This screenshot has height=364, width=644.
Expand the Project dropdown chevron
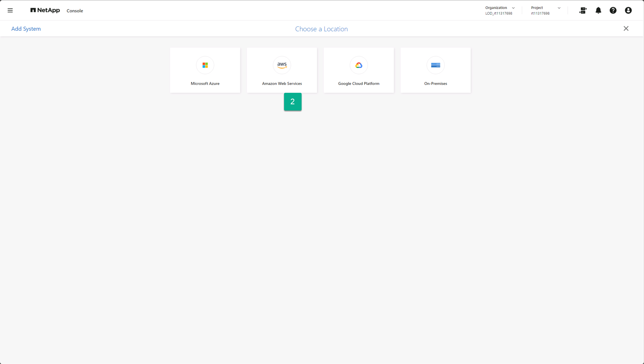point(559,8)
